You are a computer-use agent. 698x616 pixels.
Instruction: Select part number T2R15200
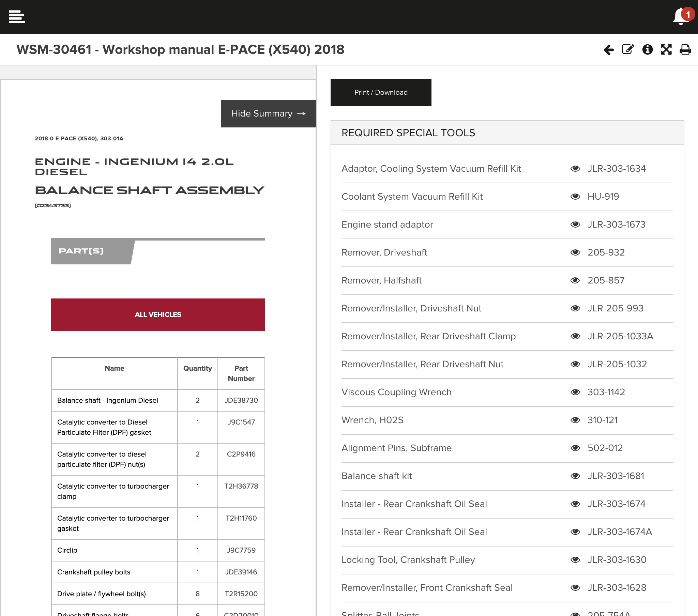[x=241, y=595]
